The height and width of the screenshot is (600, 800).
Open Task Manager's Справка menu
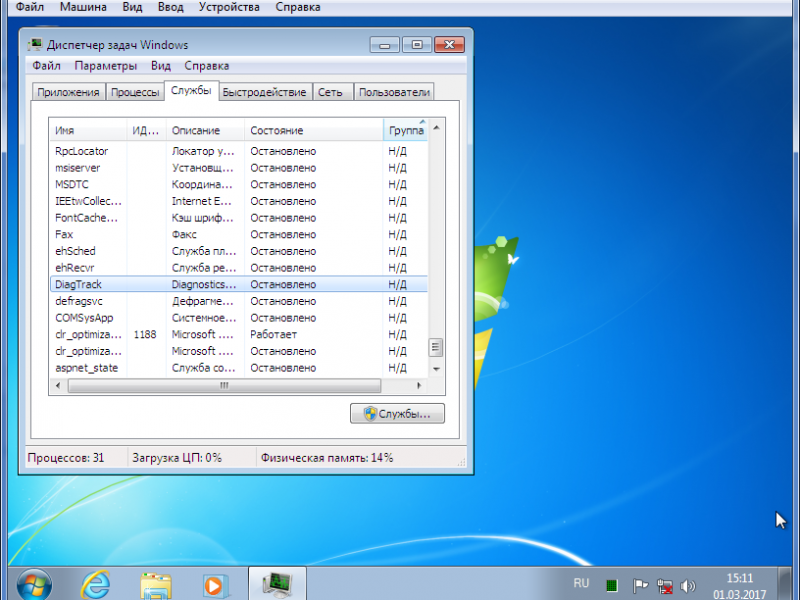coord(207,66)
